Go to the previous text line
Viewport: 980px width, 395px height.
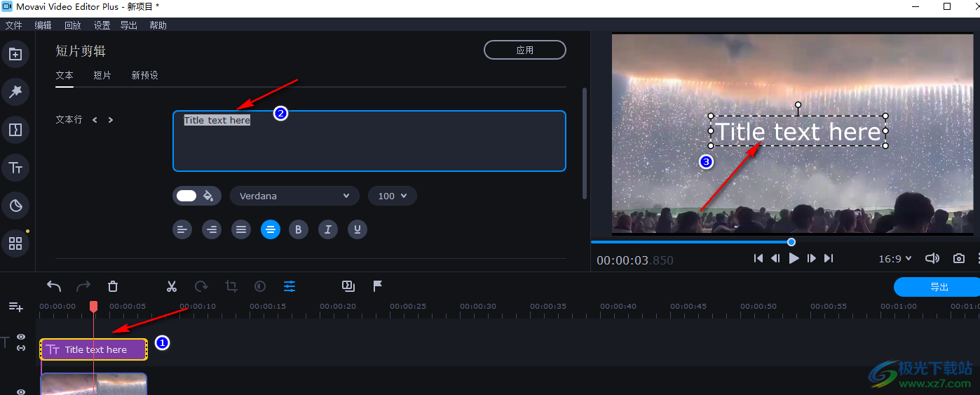(x=95, y=120)
